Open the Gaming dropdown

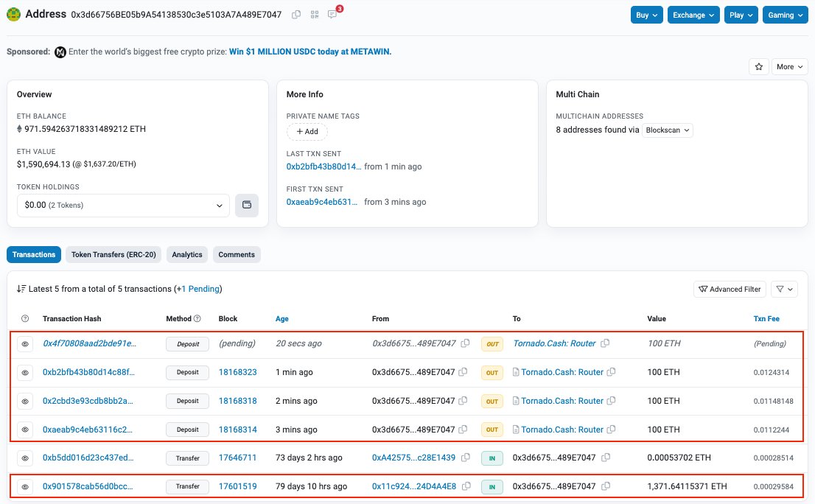(x=786, y=15)
